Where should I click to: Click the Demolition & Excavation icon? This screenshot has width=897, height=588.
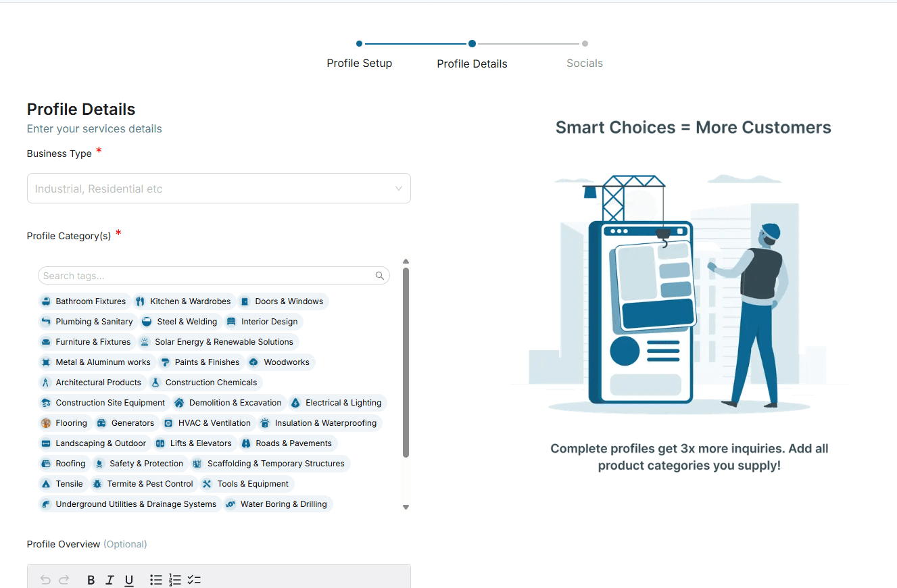tap(179, 403)
